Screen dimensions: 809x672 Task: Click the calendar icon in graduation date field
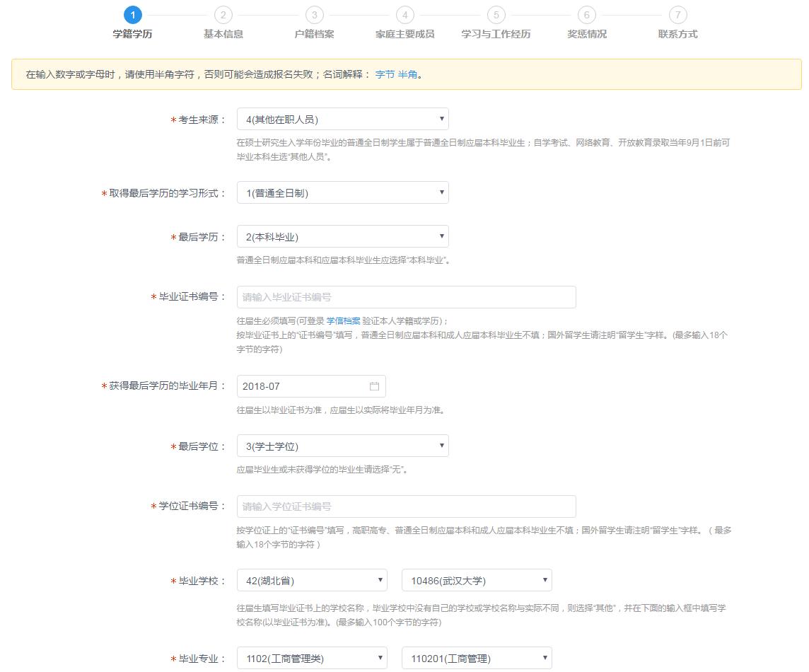[x=374, y=386]
